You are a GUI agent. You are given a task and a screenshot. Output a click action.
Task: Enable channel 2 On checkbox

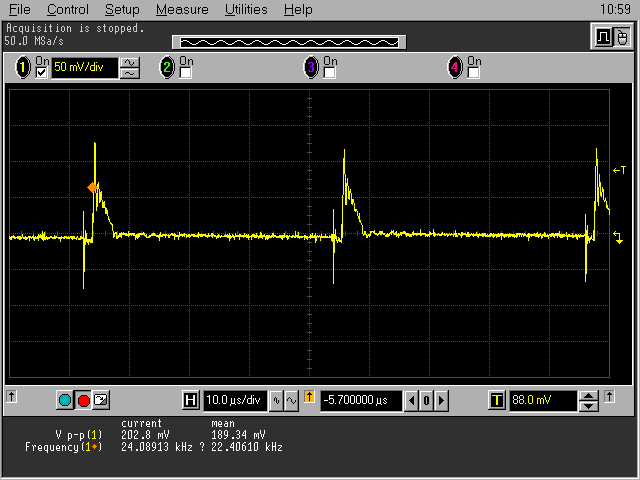click(186, 73)
